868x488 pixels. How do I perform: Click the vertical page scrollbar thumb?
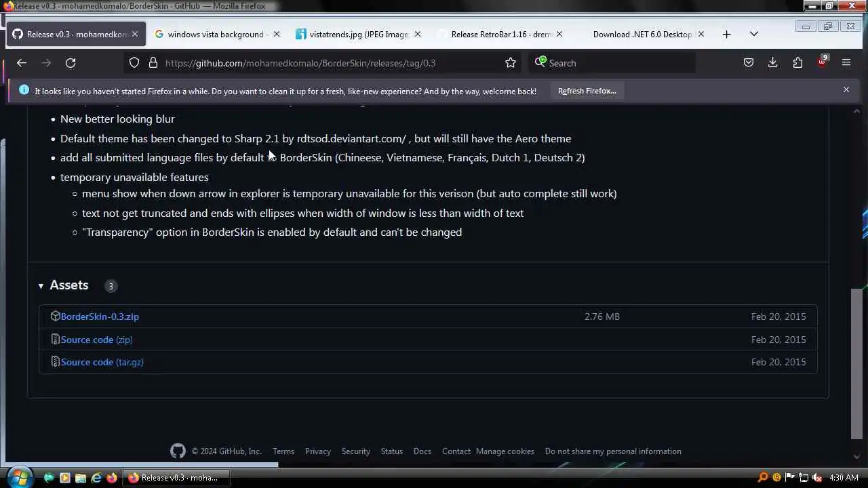857,363
